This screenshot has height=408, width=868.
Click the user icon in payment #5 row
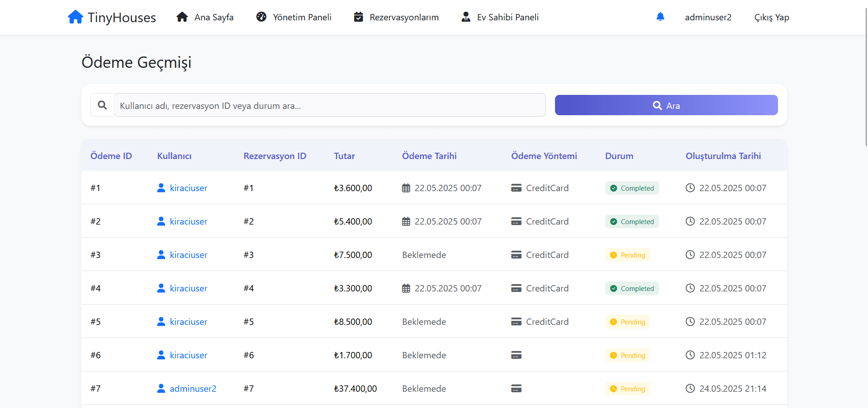pos(161,322)
